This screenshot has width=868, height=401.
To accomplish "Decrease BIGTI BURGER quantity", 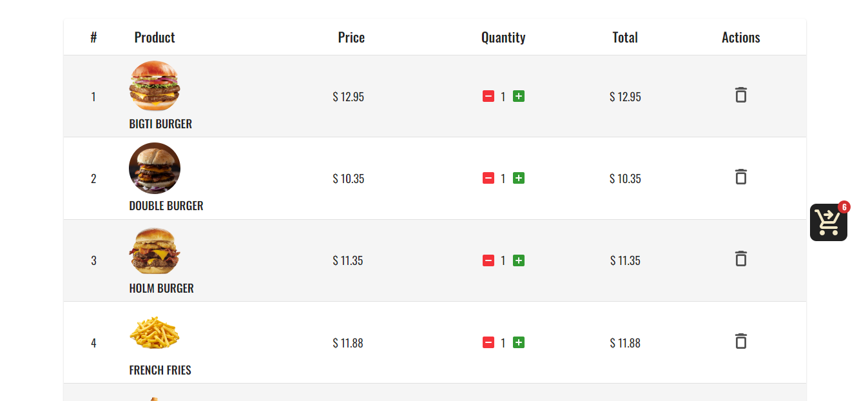I will click(488, 95).
